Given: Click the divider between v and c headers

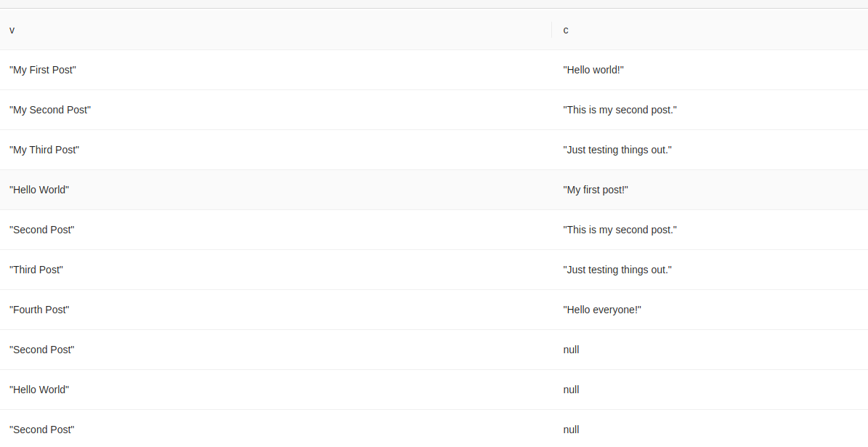Looking at the screenshot, I should (x=552, y=30).
